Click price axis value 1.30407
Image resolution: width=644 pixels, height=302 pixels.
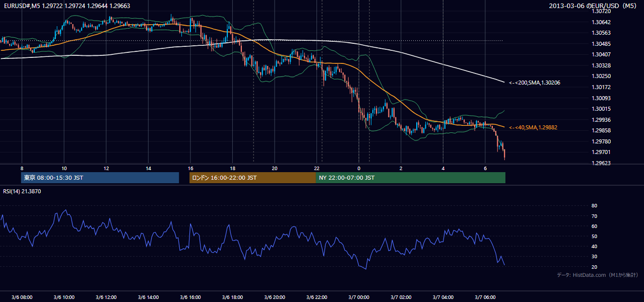tap(601, 54)
